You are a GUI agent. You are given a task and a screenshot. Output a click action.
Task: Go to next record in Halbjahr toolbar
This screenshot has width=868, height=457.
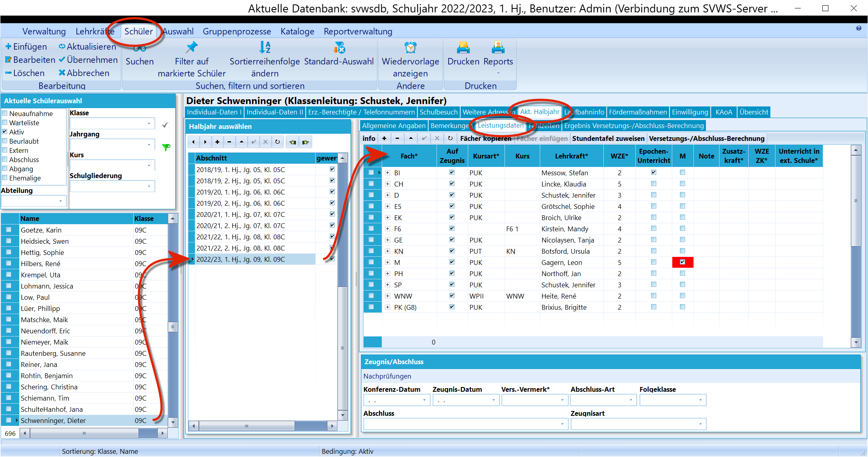click(205, 142)
